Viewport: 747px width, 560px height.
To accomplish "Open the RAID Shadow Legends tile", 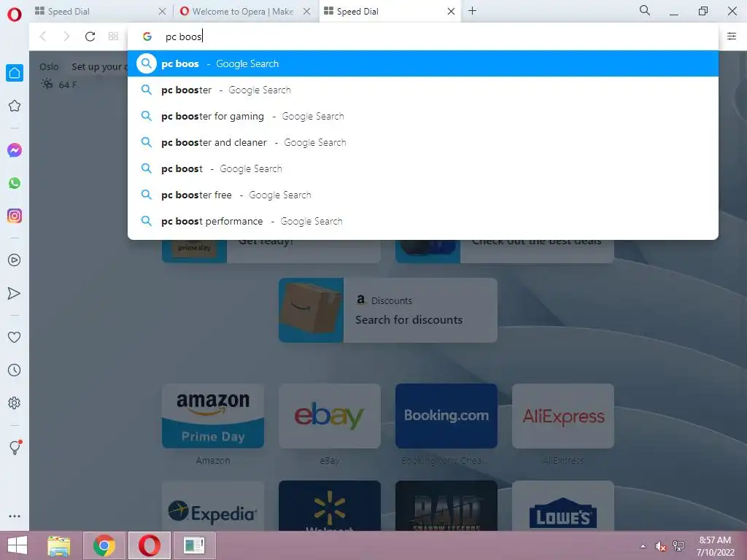I will [x=446, y=506].
